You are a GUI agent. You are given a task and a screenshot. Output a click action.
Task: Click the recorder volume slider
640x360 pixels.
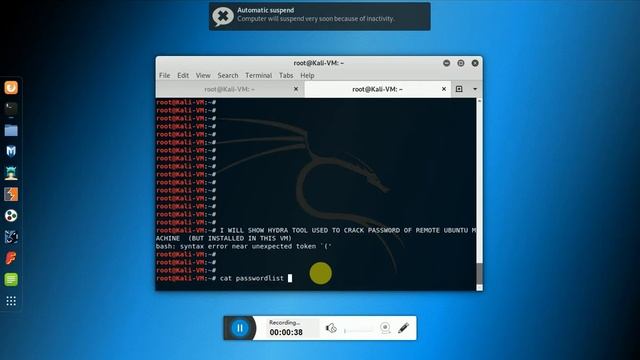(358, 330)
